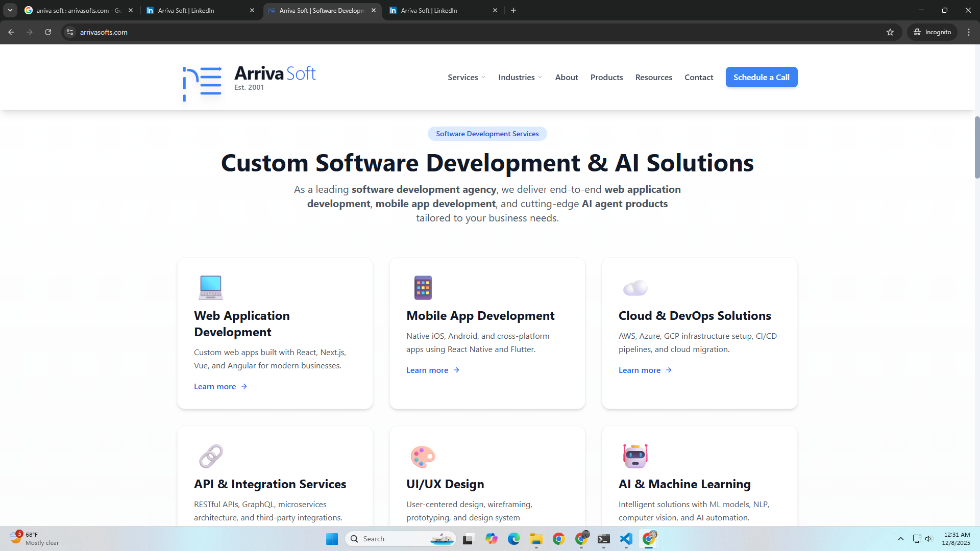This screenshot has height=551, width=980.
Task: Open Visual Studio Code from the taskbar
Action: point(626,539)
